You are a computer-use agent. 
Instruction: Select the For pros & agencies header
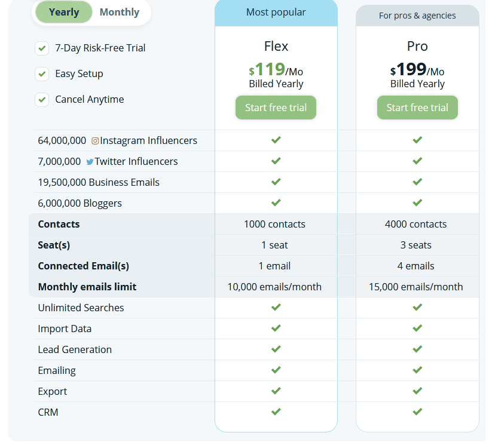(x=417, y=16)
